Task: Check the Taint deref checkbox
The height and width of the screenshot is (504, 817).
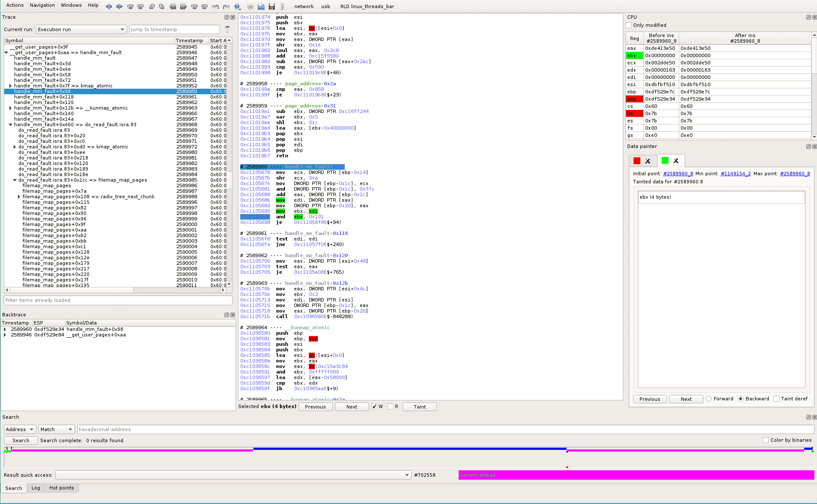Action: tap(776, 399)
